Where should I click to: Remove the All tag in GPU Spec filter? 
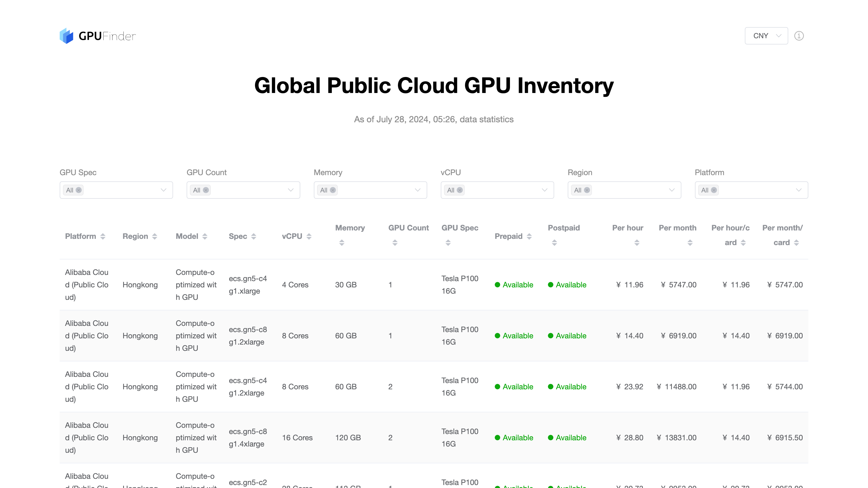(78, 190)
